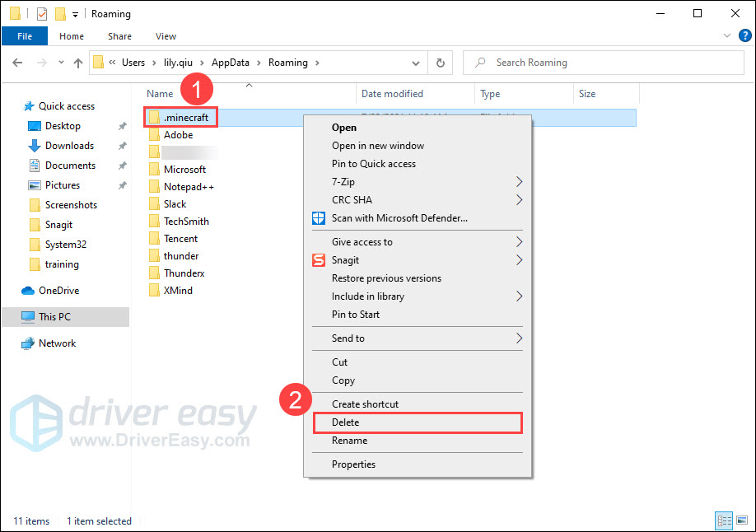Select OneDrive in the navigation pane
Viewport: 756px width, 532px height.
click(x=58, y=291)
